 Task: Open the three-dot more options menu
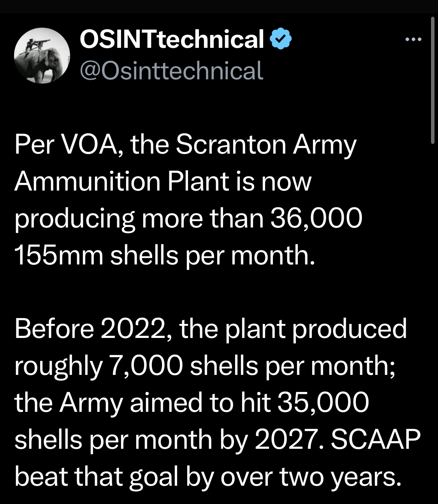point(413,39)
